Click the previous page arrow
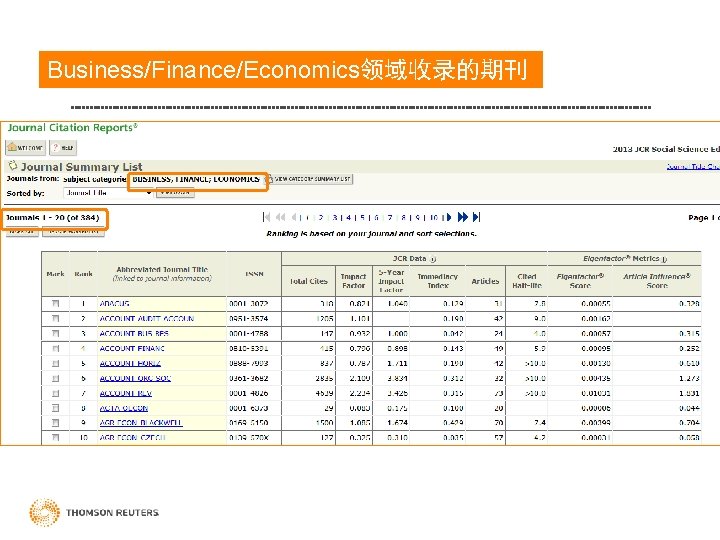The image size is (720, 540). [295, 217]
